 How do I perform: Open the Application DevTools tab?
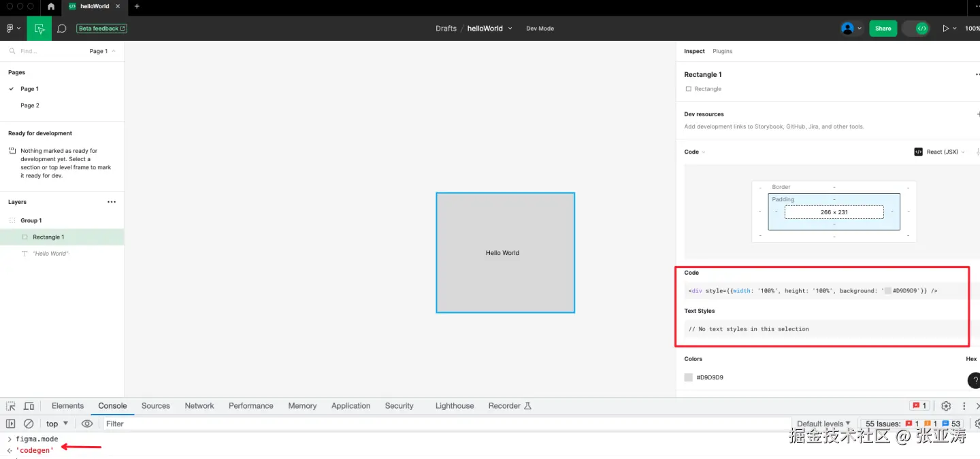(351, 406)
